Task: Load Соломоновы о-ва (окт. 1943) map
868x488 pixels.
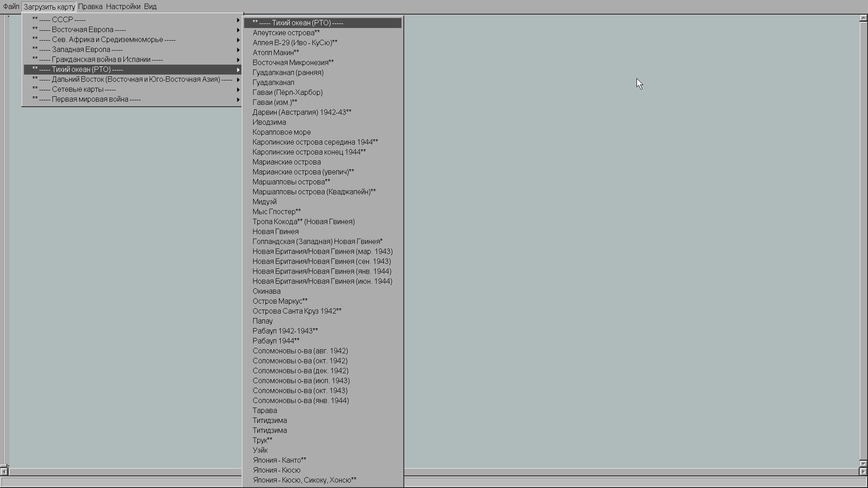Action: pyautogui.click(x=323, y=391)
